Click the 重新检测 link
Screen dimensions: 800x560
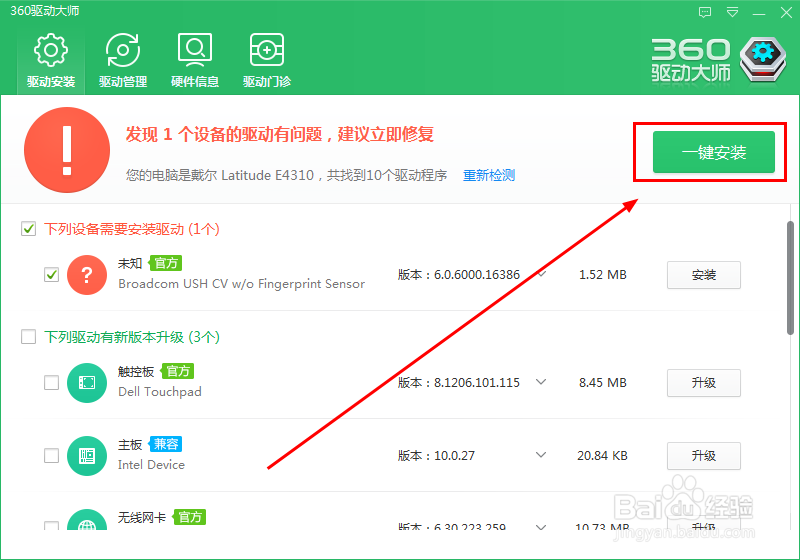tap(489, 175)
